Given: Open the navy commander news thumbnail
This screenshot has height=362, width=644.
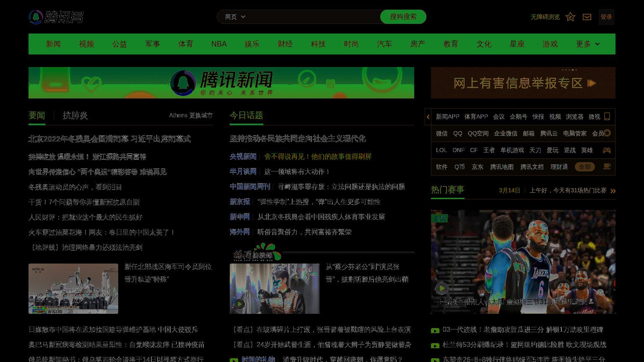Looking at the screenshot, I should (73, 288).
